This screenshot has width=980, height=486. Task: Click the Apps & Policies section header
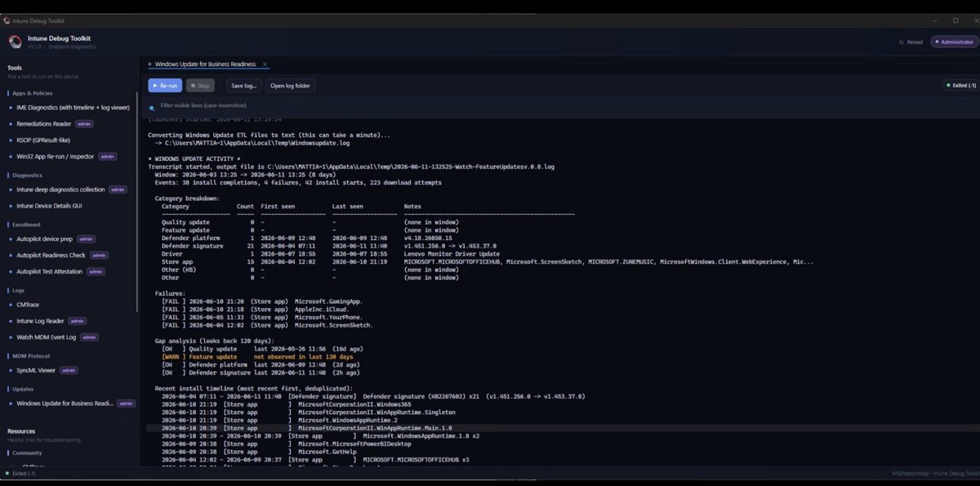[32, 93]
